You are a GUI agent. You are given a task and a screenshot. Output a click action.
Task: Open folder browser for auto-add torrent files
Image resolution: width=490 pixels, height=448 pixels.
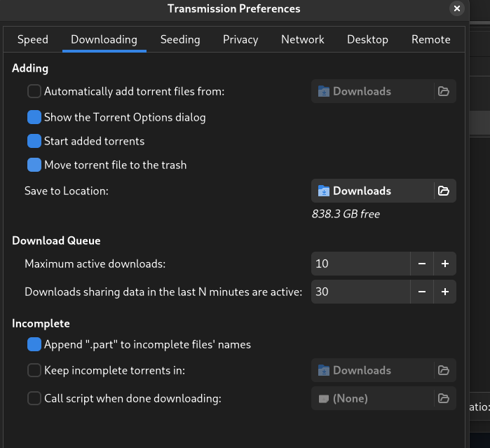tap(444, 91)
